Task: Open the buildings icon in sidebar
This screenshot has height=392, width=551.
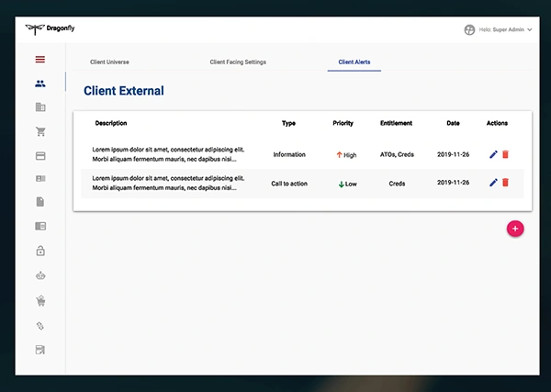Action: point(40,106)
